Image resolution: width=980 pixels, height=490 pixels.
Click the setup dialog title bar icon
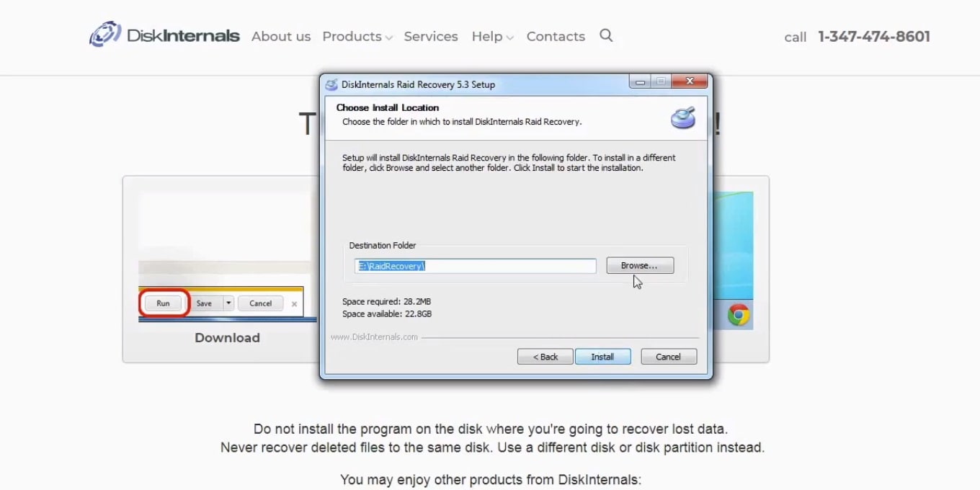pos(331,84)
